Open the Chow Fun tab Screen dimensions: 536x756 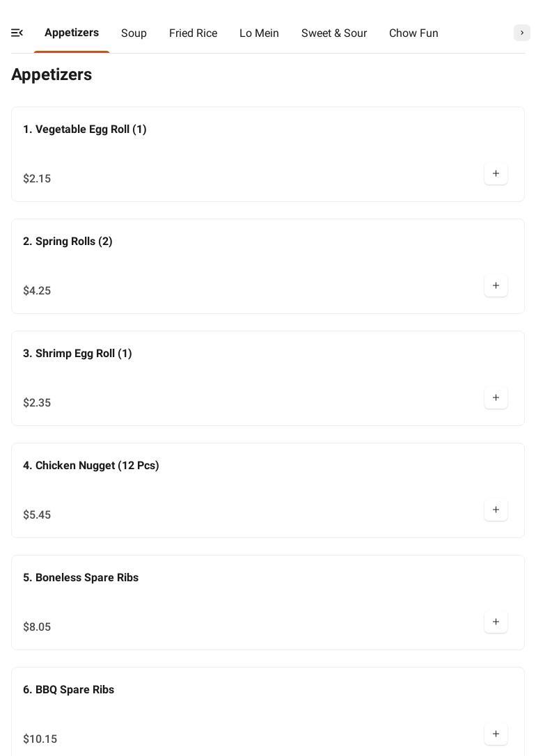[x=413, y=33]
